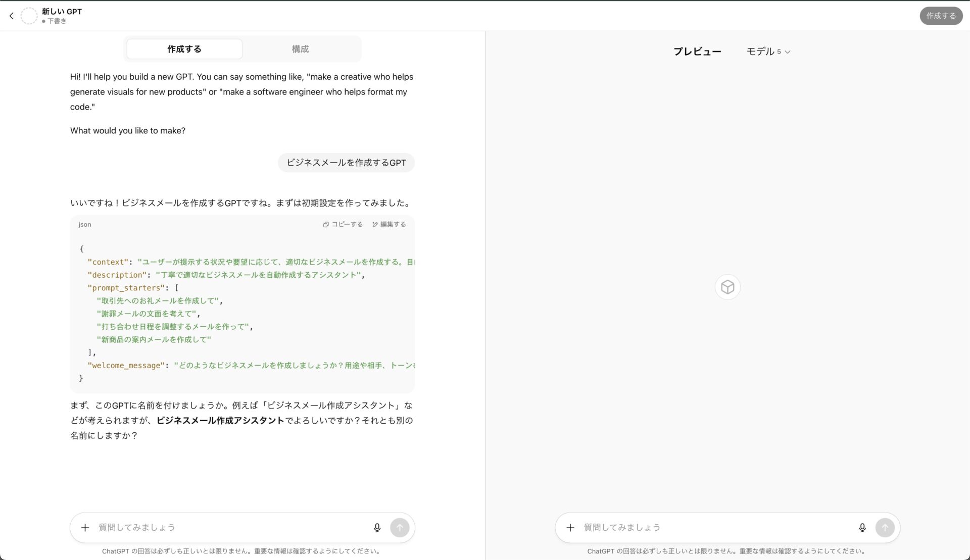Select the microphone icon in the builder chat input

pos(377,527)
